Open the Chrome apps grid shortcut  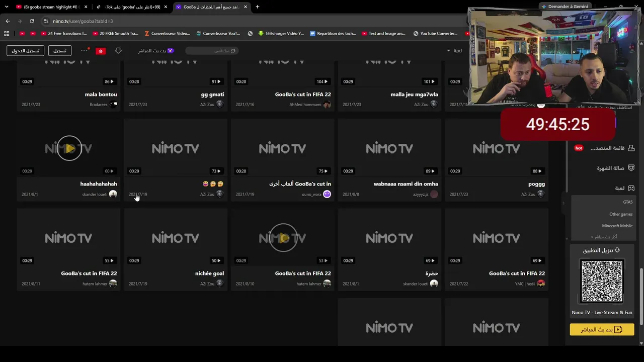click(x=7, y=34)
